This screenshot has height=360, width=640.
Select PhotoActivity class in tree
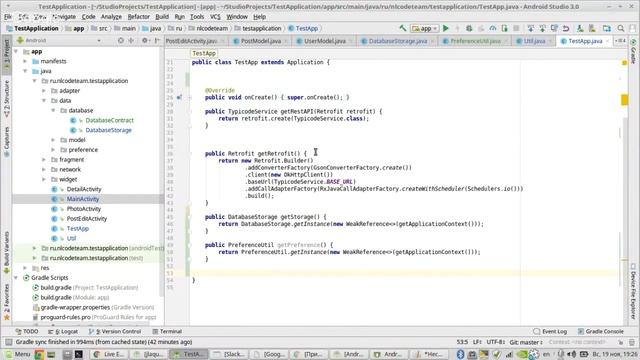coord(84,209)
